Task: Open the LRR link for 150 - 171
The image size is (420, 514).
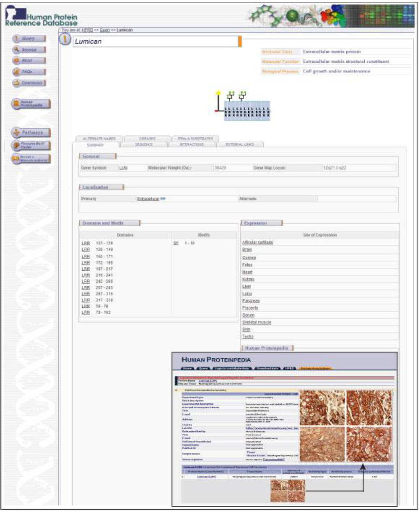Action: [85, 257]
